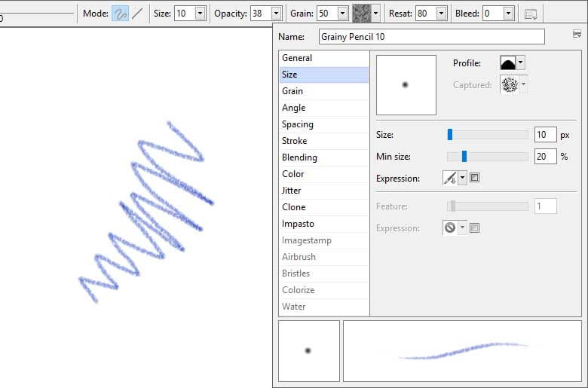
Task: Open the Size dropdown in the toolbar
Action: coord(200,14)
